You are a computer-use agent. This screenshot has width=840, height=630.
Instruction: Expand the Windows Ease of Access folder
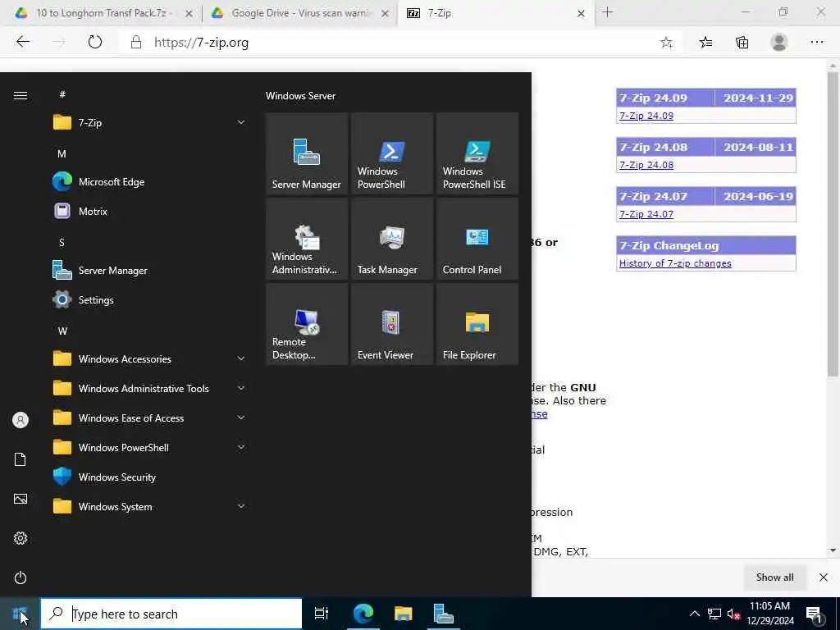click(x=150, y=418)
